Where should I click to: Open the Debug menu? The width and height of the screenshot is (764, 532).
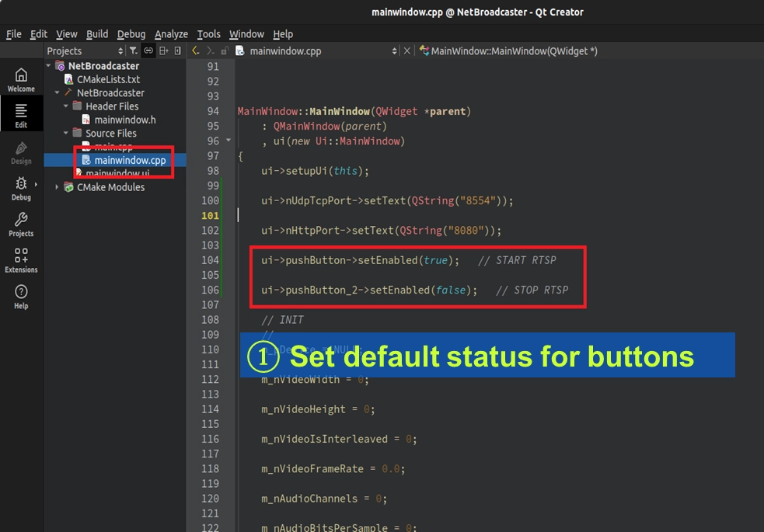[131, 34]
